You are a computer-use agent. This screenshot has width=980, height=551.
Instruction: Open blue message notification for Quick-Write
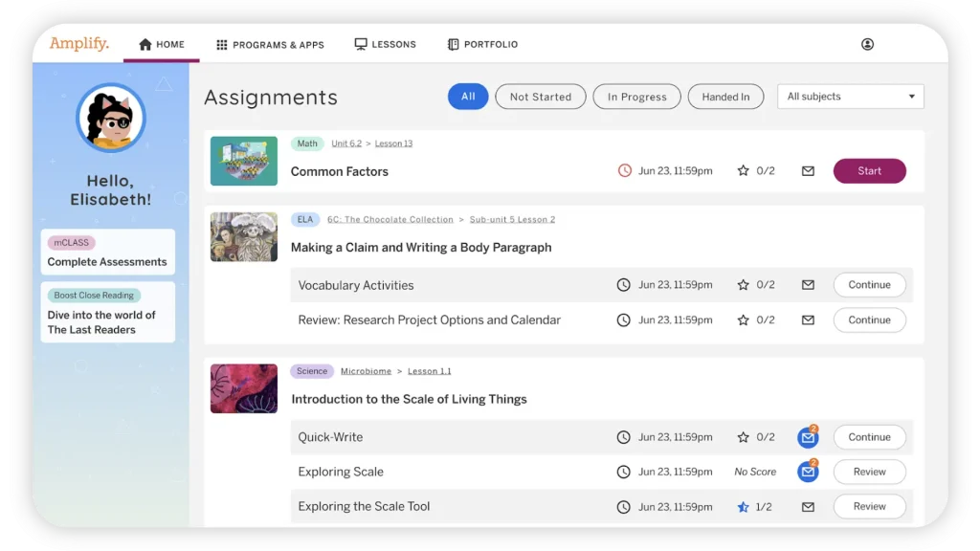(x=808, y=436)
